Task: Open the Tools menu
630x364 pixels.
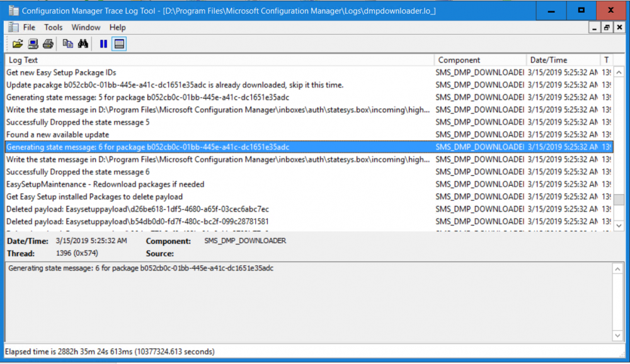Action: tap(53, 27)
